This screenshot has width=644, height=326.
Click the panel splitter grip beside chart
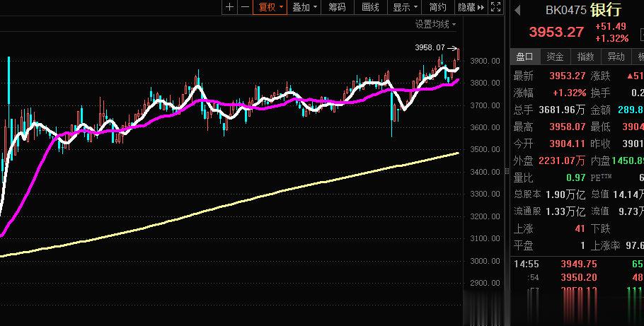click(507, 172)
